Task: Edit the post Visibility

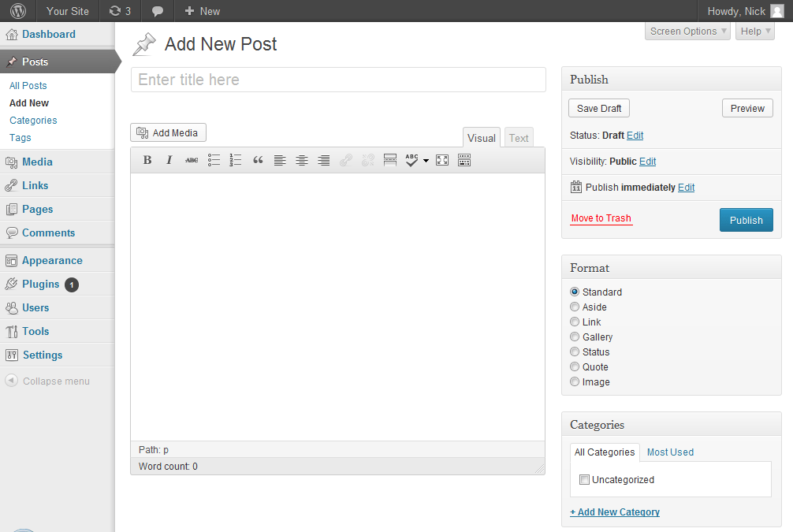Action: [648, 162]
